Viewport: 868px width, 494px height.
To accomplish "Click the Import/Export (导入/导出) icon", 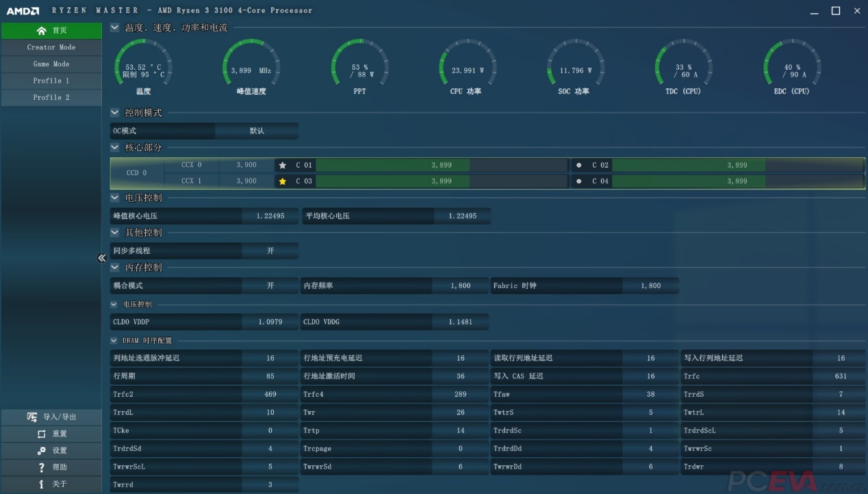I will [x=31, y=417].
